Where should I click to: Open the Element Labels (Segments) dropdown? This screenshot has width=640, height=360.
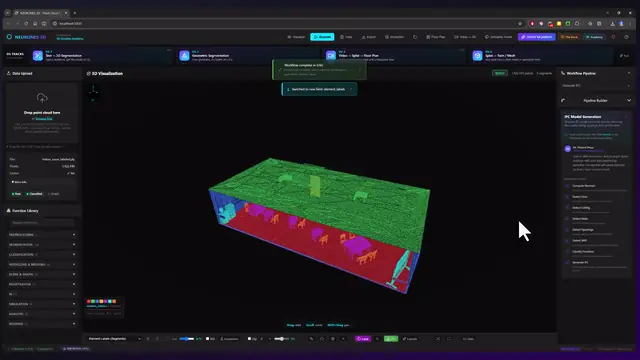click(x=114, y=339)
